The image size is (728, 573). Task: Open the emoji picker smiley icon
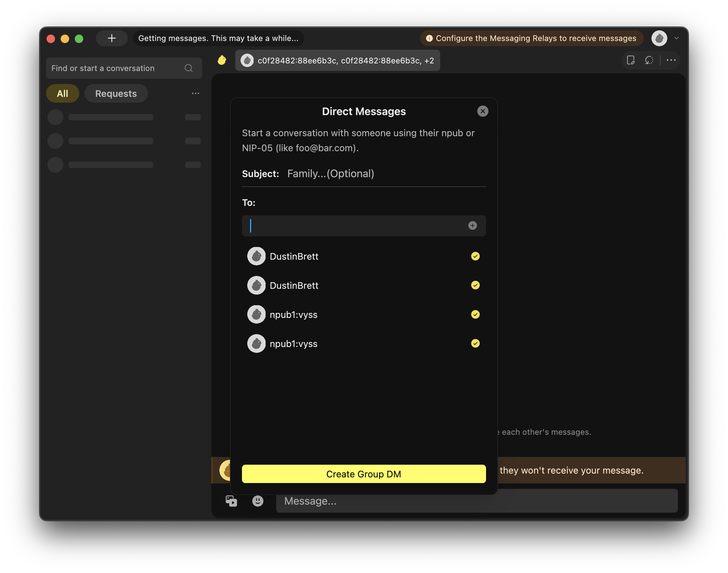coord(258,501)
